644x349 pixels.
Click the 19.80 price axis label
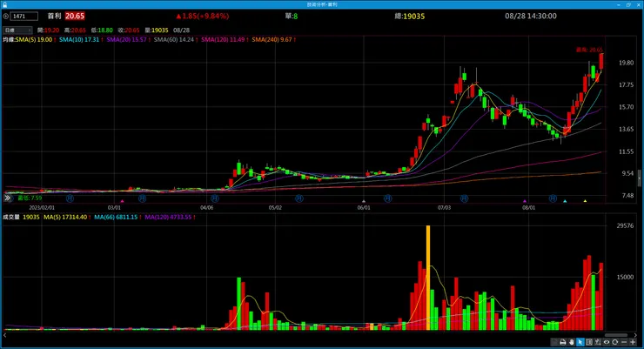tap(626, 63)
